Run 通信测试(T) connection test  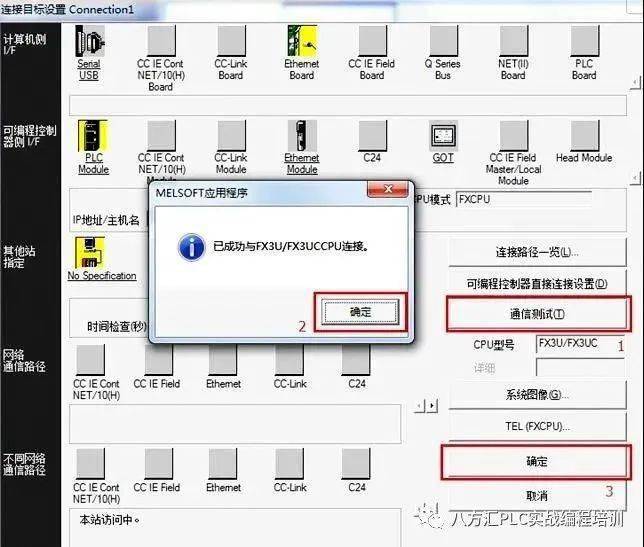537,314
